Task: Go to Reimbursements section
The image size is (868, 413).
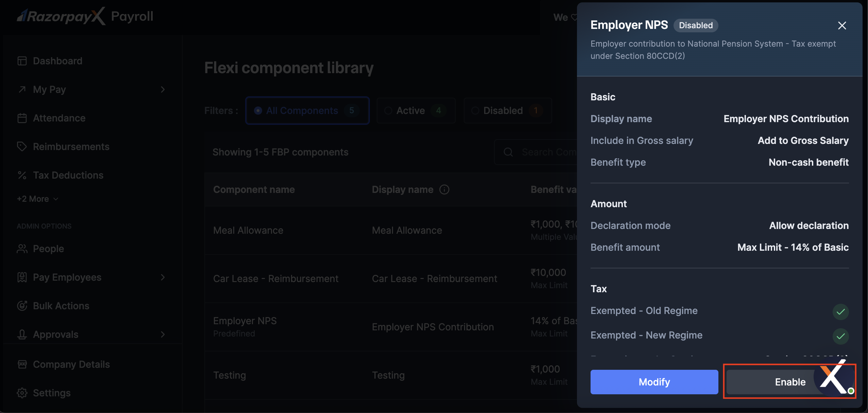Action: pos(71,147)
